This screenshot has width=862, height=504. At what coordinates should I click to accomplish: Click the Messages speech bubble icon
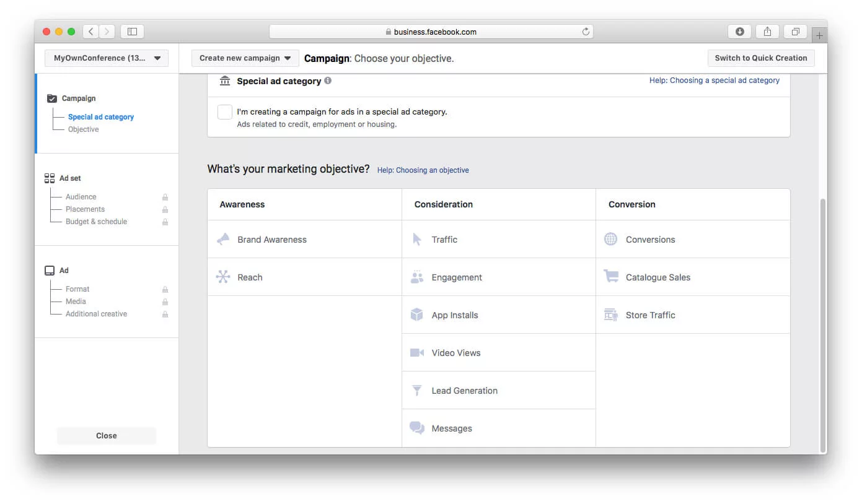(416, 427)
